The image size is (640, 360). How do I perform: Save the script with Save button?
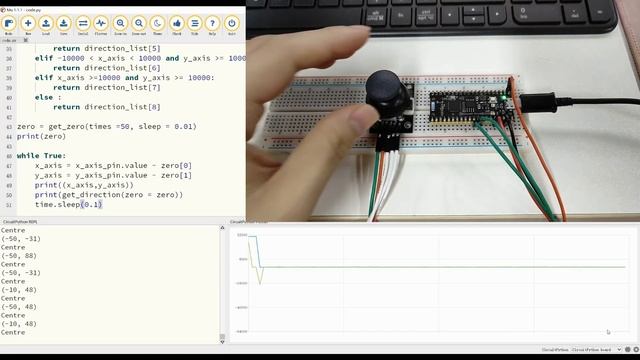point(64,25)
